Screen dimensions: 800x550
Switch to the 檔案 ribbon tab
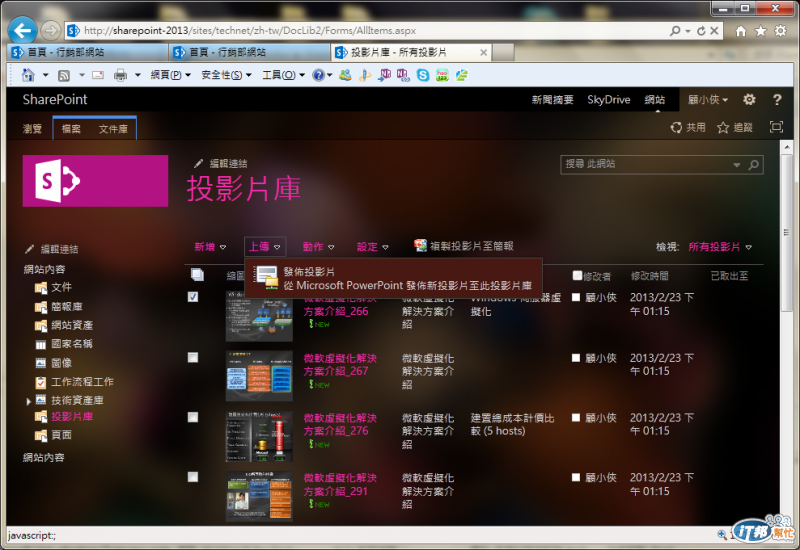point(71,129)
